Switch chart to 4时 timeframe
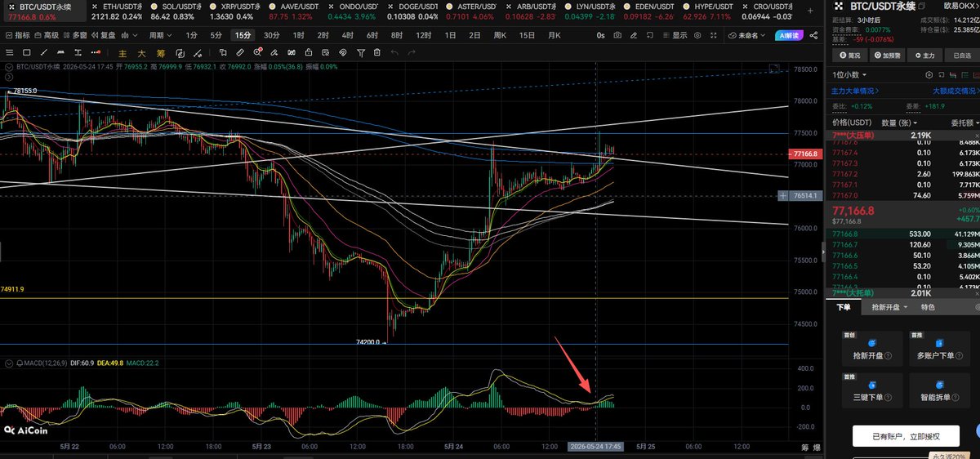Viewport: 980px width, 459px height. coord(348,35)
